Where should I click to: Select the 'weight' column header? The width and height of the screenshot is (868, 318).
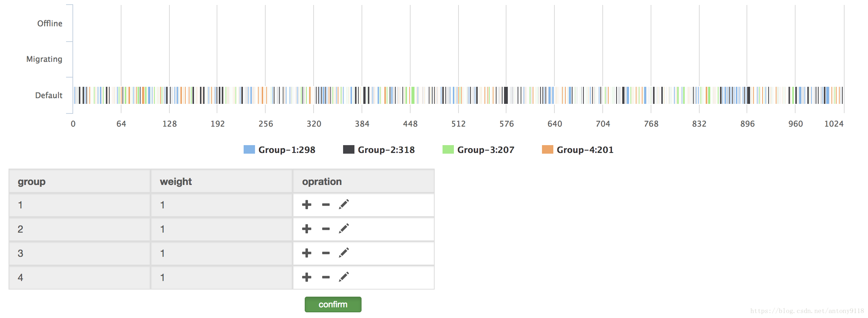coord(222,181)
